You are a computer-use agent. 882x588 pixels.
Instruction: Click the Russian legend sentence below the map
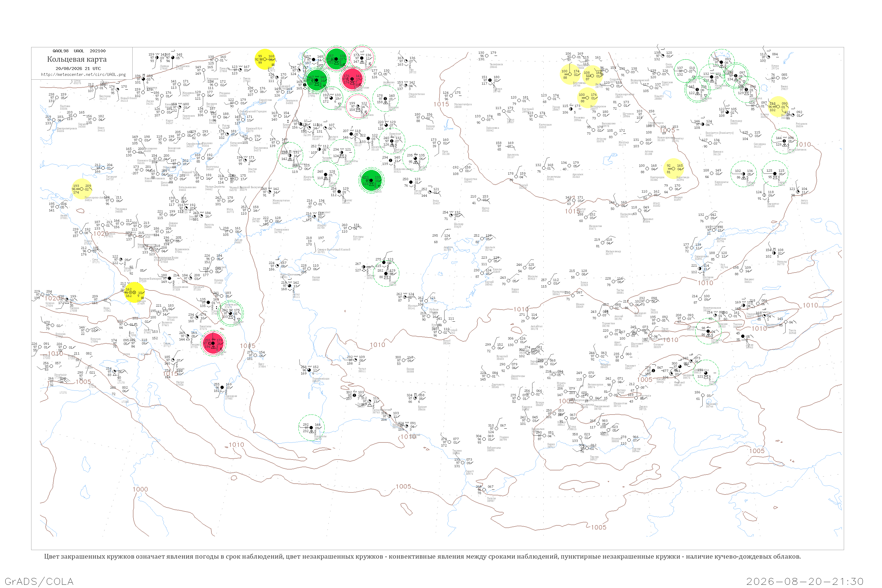pyautogui.click(x=422, y=557)
